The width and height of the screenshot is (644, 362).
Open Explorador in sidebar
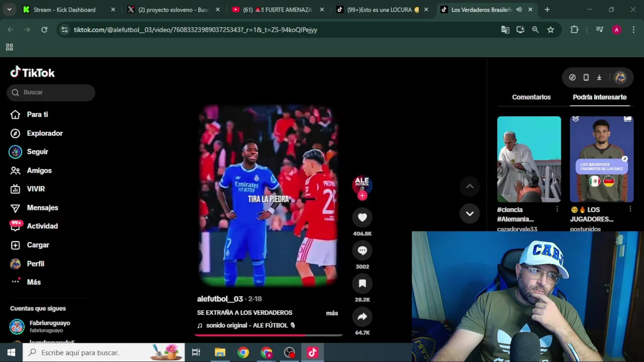(36, 133)
